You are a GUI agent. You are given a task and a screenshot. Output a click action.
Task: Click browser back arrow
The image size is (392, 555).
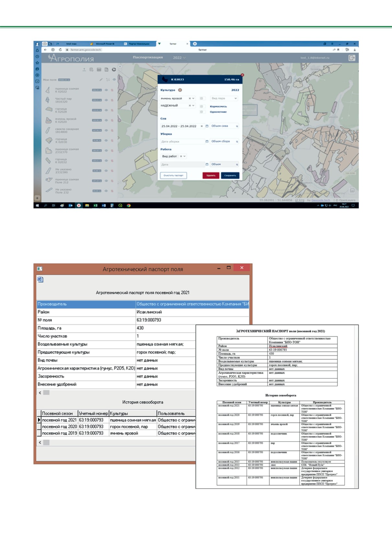pyautogui.click(x=45, y=50)
